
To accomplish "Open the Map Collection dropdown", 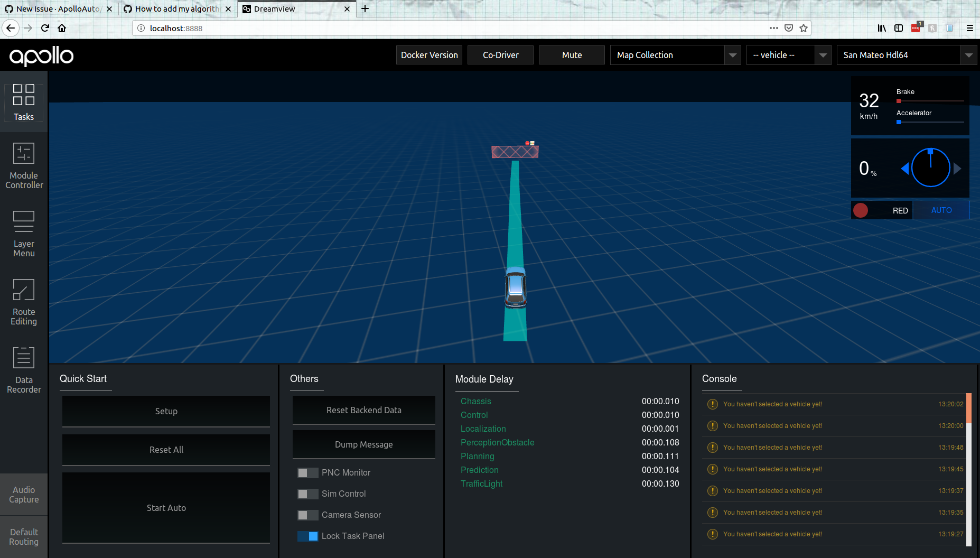I will [733, 54].
